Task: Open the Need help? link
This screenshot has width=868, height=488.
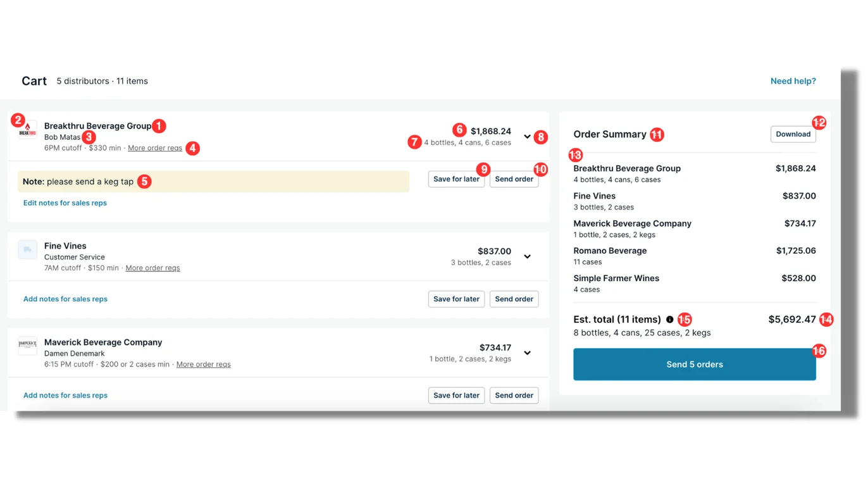Action: 793,80
